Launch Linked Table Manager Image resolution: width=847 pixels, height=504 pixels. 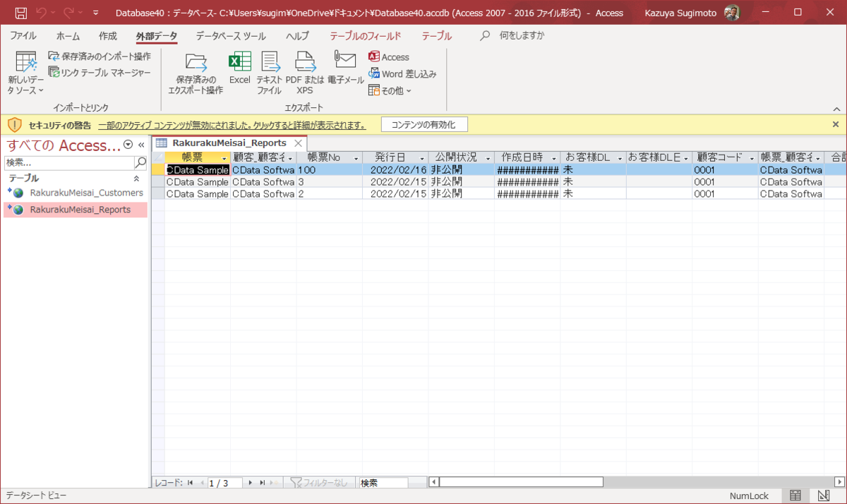(99, 72)
